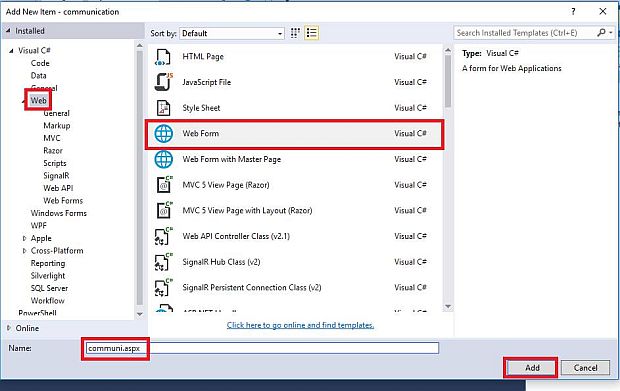The height and width of the screenshot is (391, 620).
Task: Select the Web API category
Action: [x=58, y=188]
